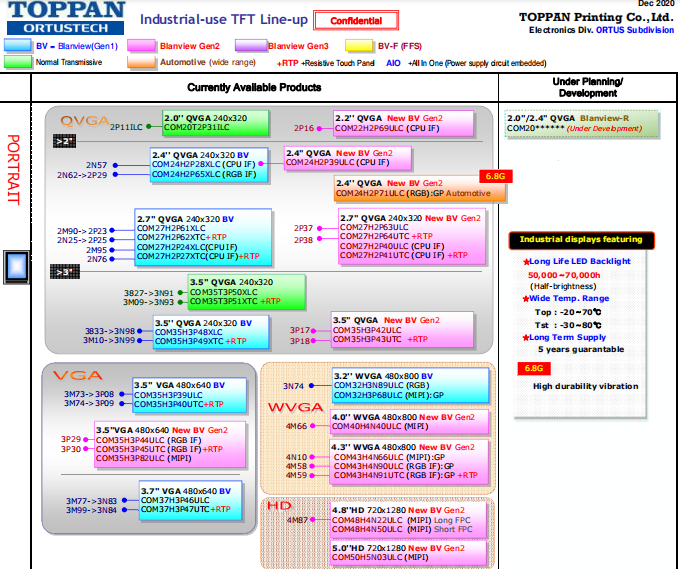Click COM35H3P42ULC model
The image size is (680, 569).
(367, 330)
